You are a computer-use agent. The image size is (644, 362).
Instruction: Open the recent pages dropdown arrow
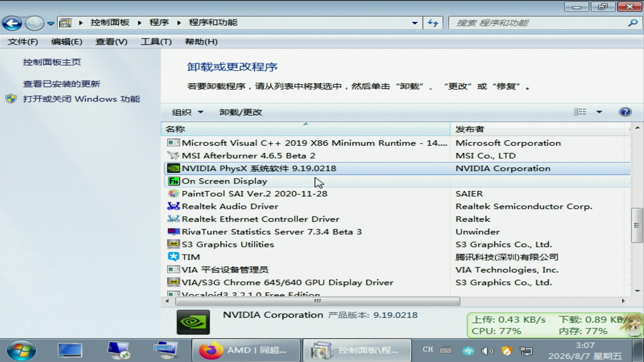coord(51,23)
